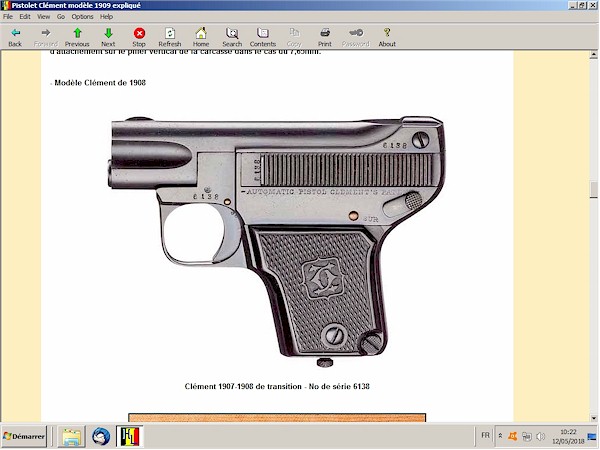Click the Password key icon
Screen dimensions: 600x450
click(x=356, y=37)
